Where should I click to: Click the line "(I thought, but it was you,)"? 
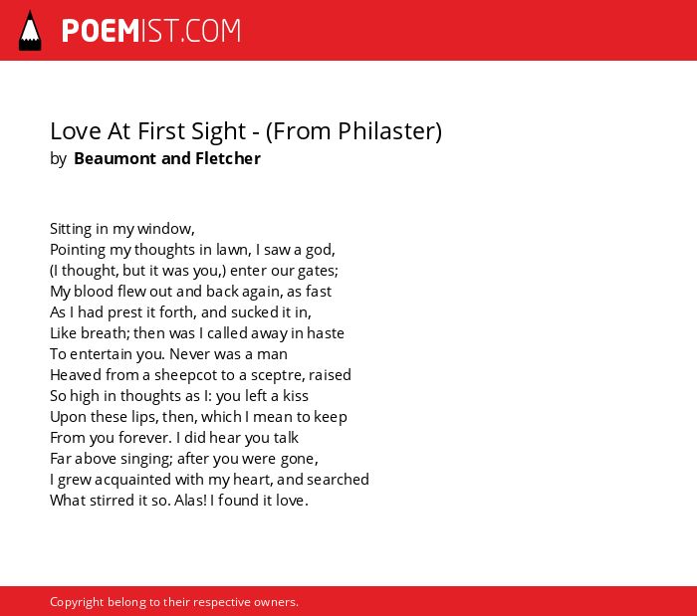194,271
